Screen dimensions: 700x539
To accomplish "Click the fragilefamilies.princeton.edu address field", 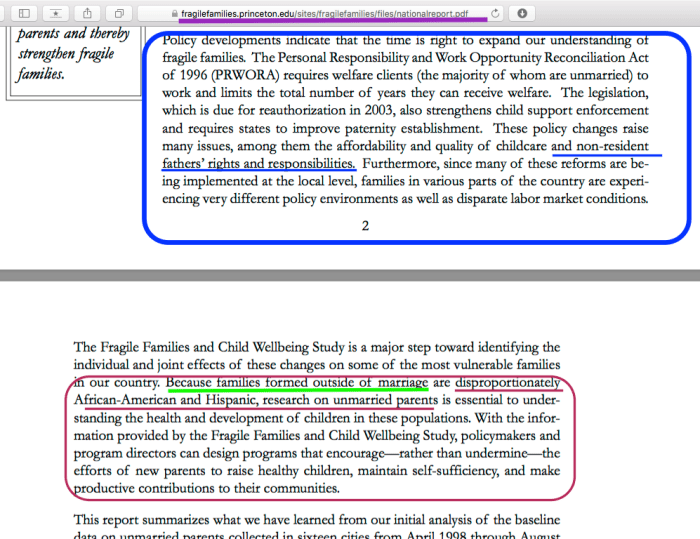I will tap(330, 13).
